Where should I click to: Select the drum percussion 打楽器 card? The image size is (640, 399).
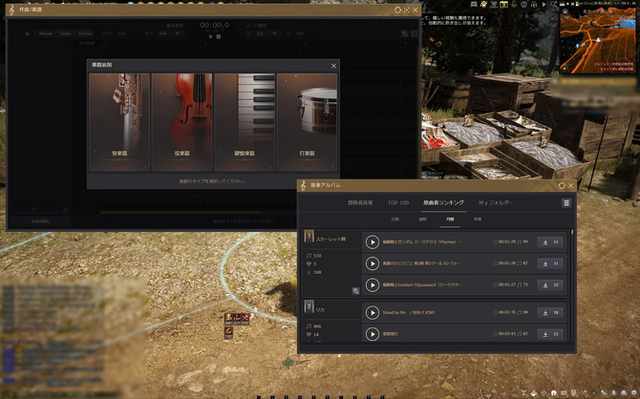pyautogui.click(x=307, y=122)
